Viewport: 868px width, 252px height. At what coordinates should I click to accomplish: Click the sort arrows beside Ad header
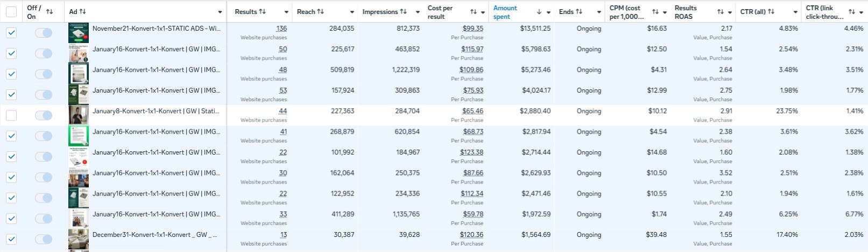pos(83,12)
